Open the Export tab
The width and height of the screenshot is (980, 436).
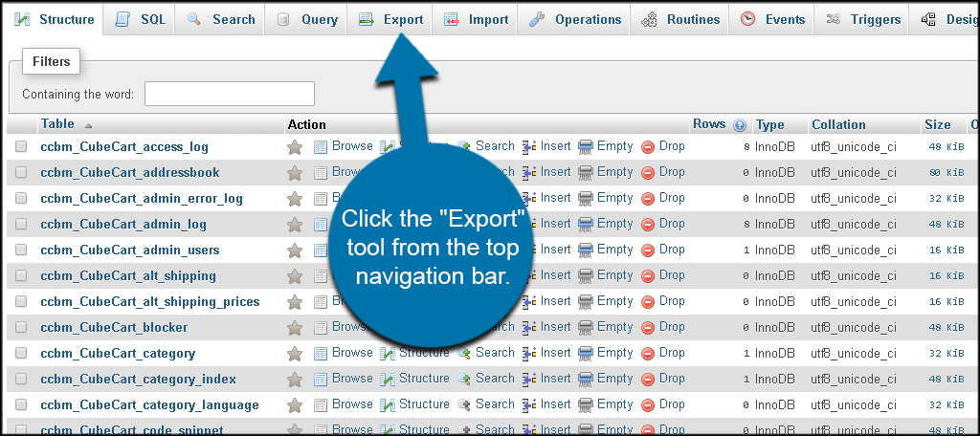pos(390,19)
